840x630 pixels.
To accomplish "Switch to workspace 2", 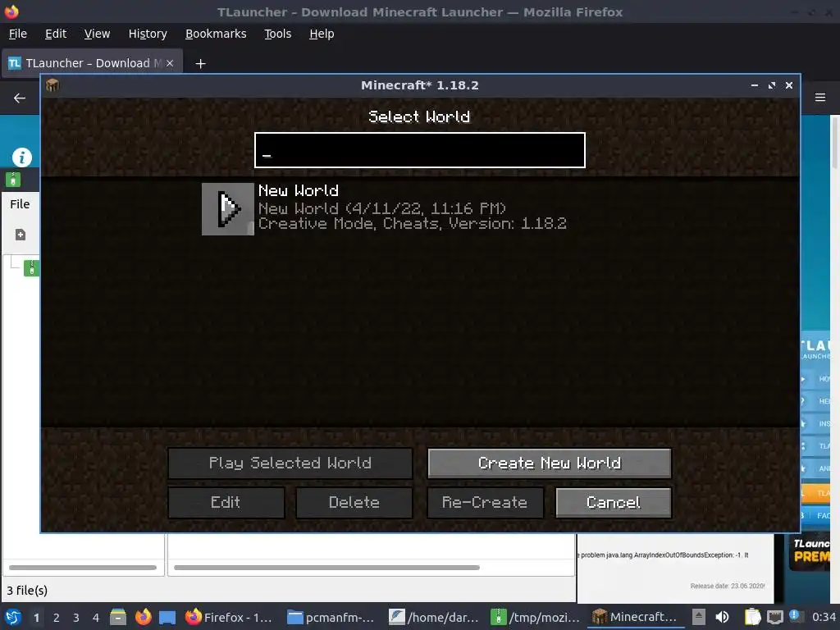I will (x=57, y=618).
